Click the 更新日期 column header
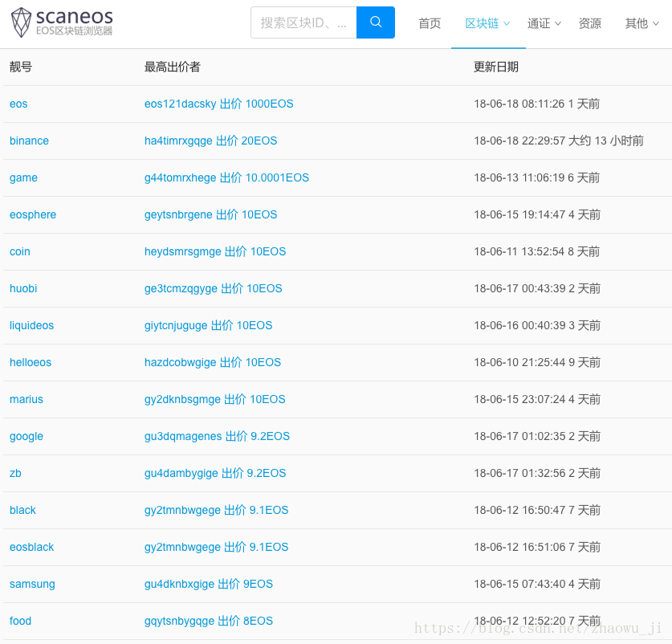672x644 pixels. 496,67
